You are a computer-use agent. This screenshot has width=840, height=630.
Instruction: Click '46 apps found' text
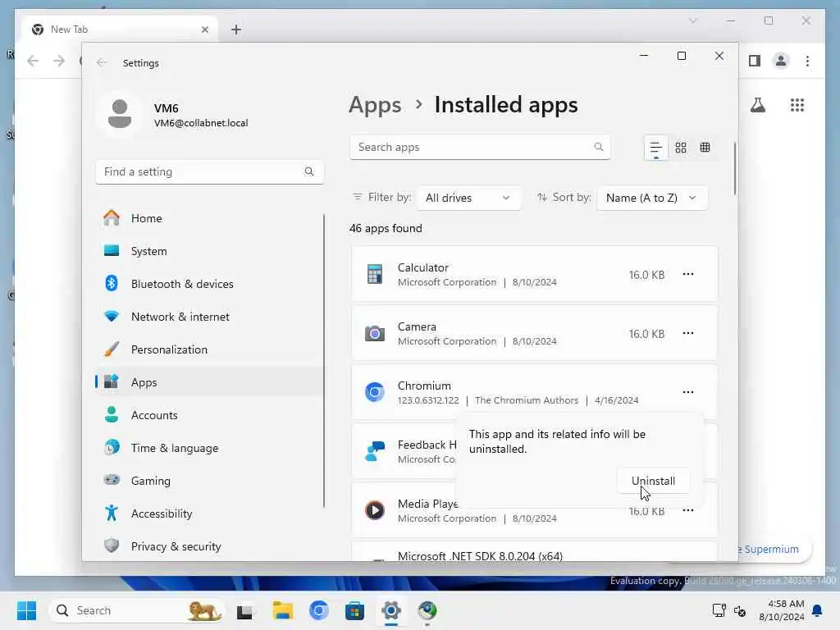click(x=386, y=228)
